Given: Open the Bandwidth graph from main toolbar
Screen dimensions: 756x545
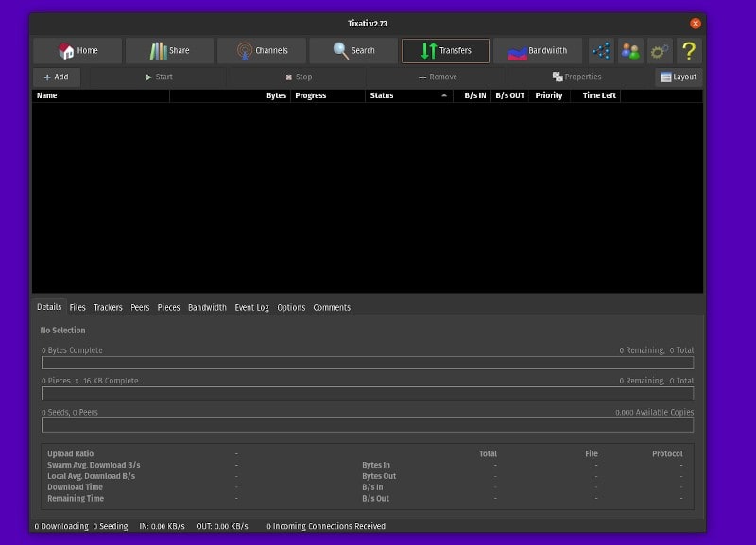Looking at the screenshot, I should click(538, 51).
